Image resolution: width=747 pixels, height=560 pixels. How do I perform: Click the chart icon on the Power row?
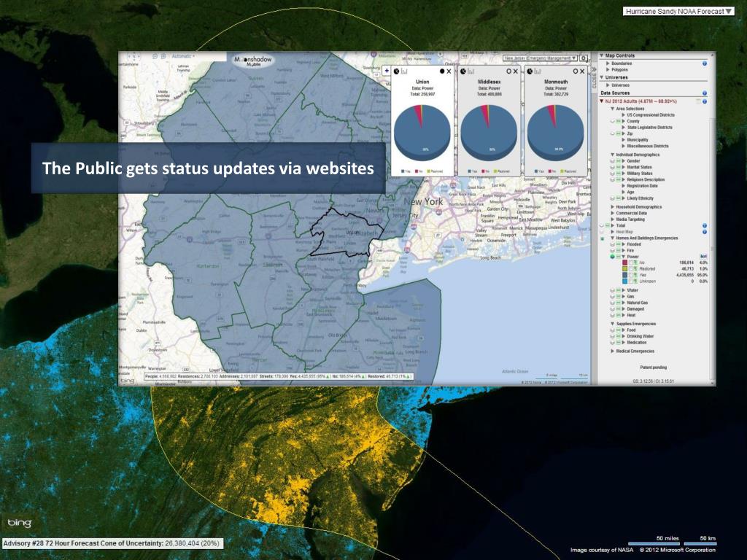tap(703, 257)
